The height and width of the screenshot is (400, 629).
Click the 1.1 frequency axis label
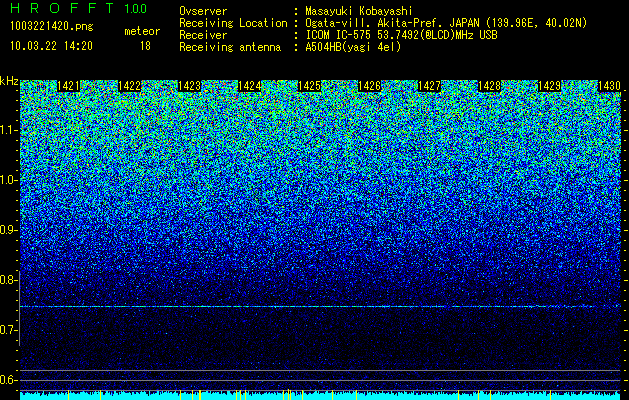pyautogui.click(x=9, y=130)
